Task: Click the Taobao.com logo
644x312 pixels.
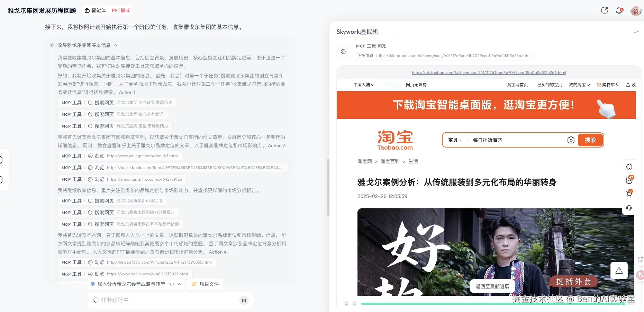Action: pyautogui.click(x=395, y=140)
